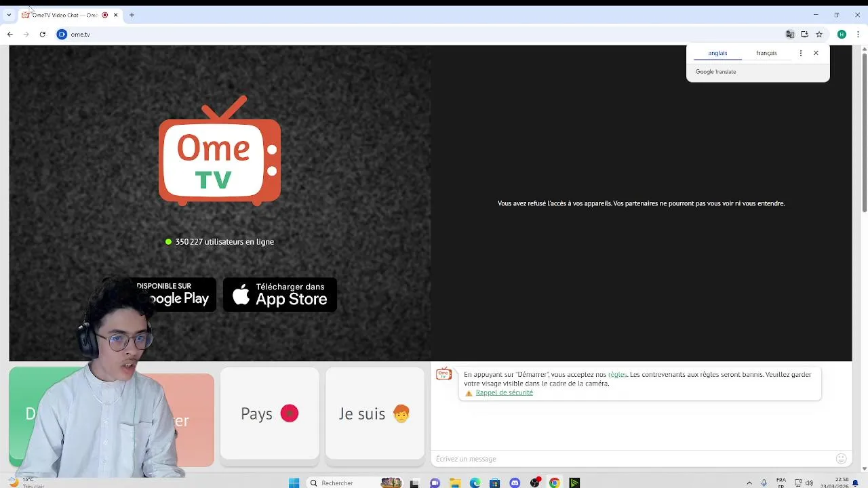The height and width of the screenshot is (488, 868).
Task: Open Google Chrome from taskbar
Action: (555, 483)
